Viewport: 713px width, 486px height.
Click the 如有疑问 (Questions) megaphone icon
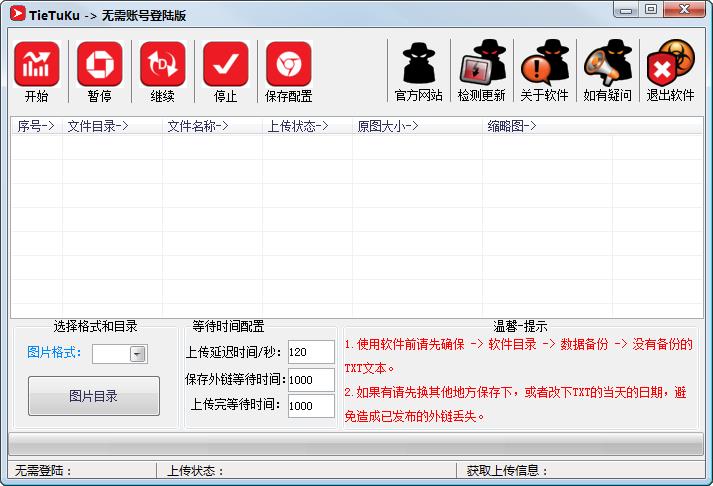(607, 65)
